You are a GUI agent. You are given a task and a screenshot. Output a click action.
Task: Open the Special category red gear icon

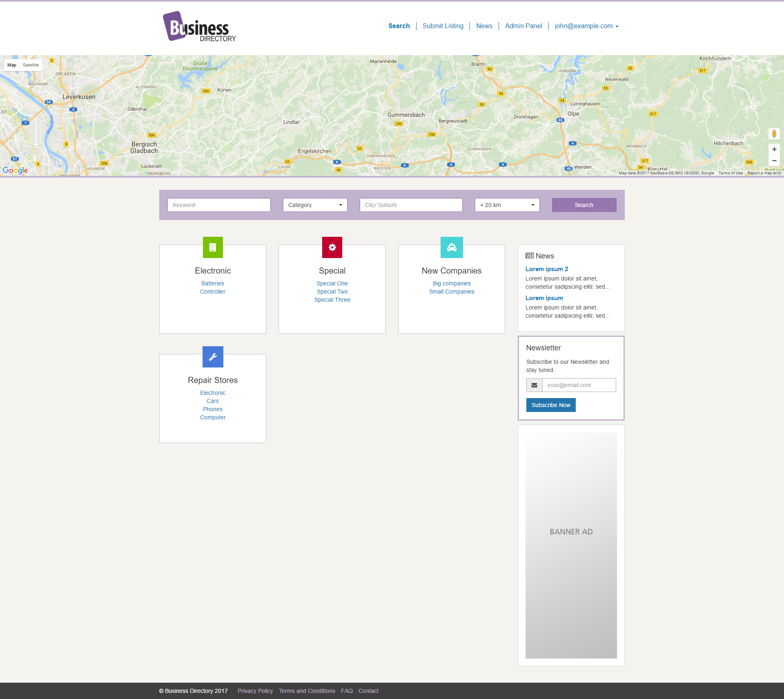(332, 247)
